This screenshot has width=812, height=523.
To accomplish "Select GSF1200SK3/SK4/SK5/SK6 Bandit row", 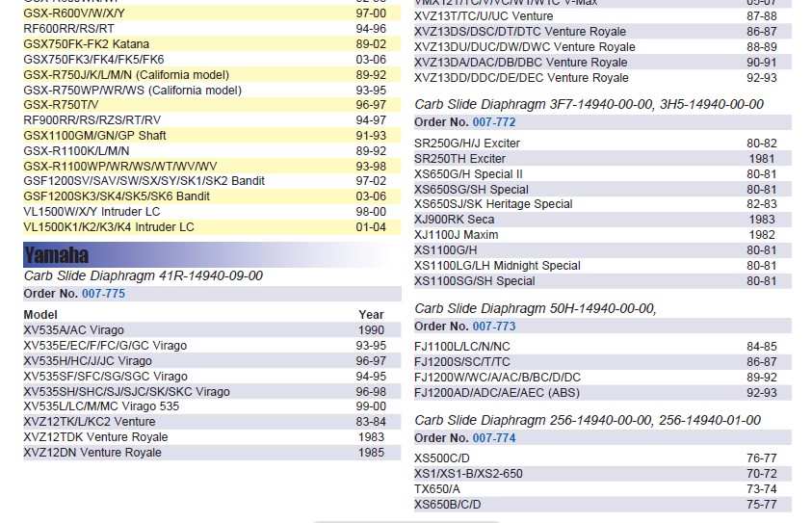I will click(212, 196).
